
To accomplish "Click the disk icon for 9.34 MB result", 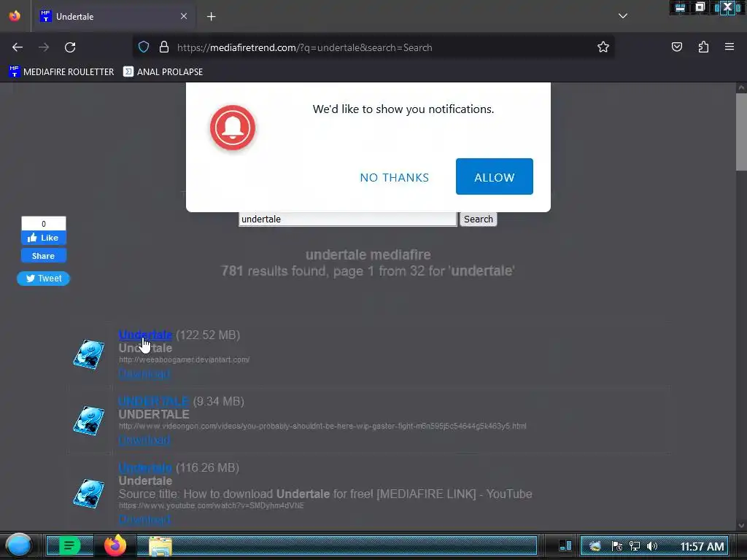I will [x=88, y=421].
